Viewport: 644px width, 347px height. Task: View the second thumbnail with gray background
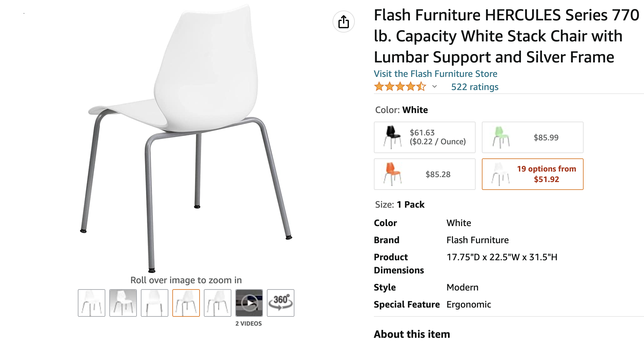pos(123,303)
